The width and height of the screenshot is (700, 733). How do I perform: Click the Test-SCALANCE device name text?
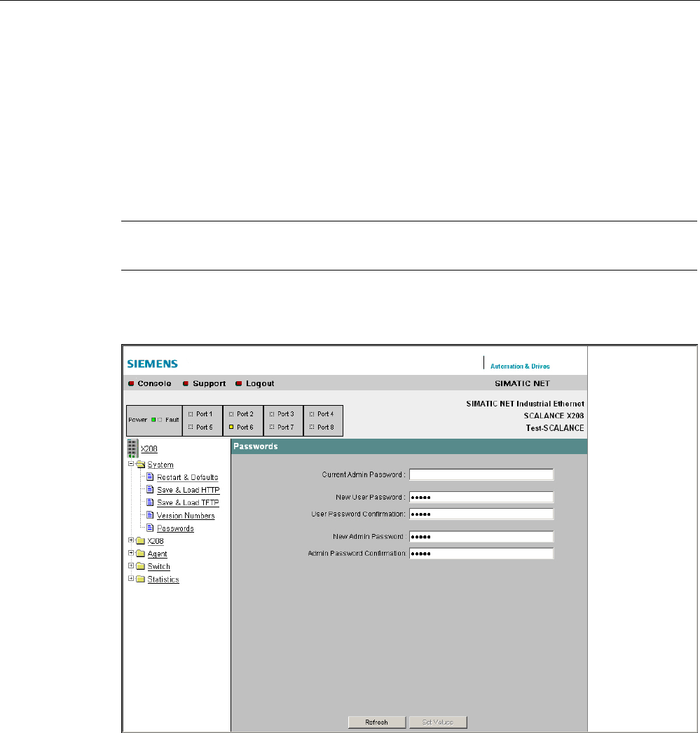(x=555, y=427)
